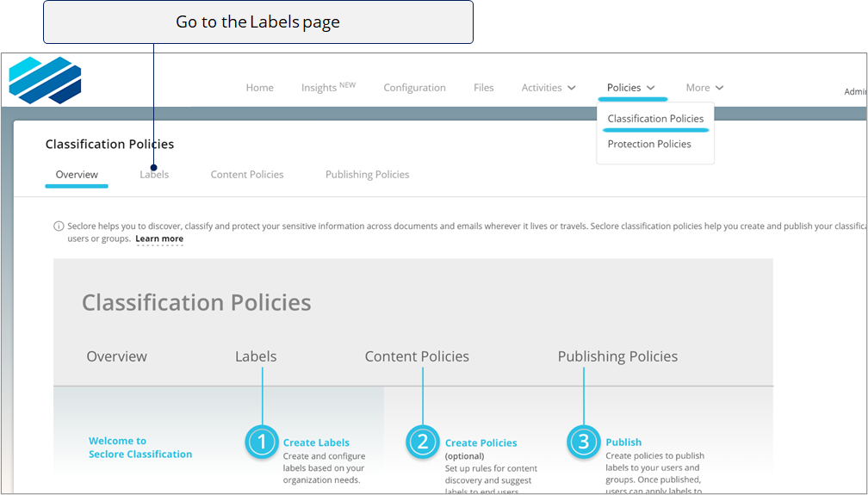Switch to the Content Policies tab

[247, 175]
